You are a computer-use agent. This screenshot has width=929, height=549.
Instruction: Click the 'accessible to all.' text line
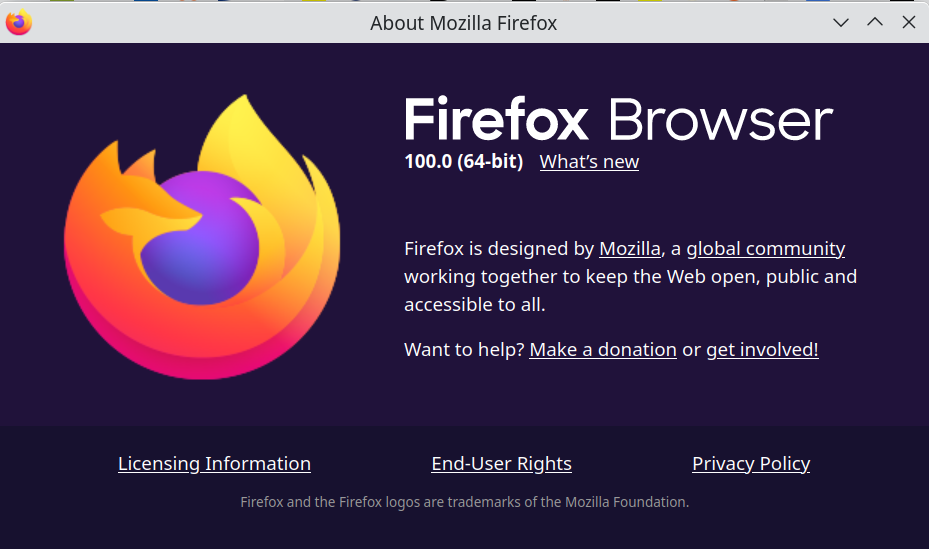(475, 304)
